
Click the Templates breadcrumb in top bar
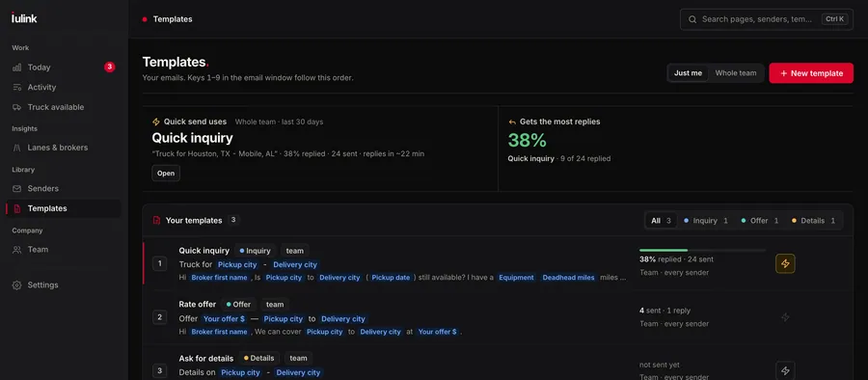point(173,19)
